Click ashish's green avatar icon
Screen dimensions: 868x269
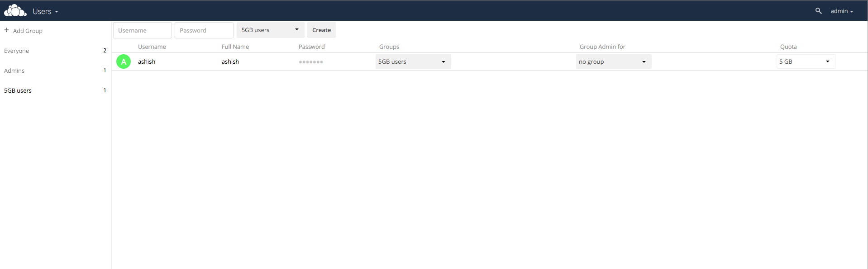pyautogui.click(x=124, y=61)
